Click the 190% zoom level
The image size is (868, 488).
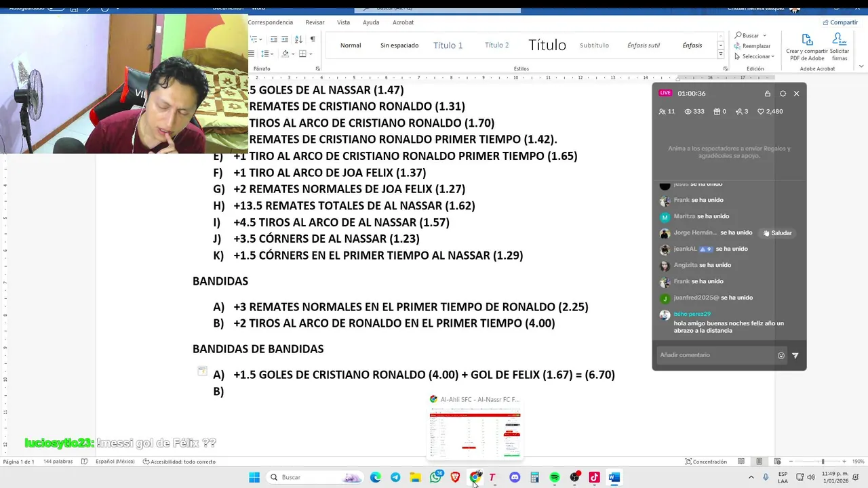pyautogui.click(x=857, y=462)
